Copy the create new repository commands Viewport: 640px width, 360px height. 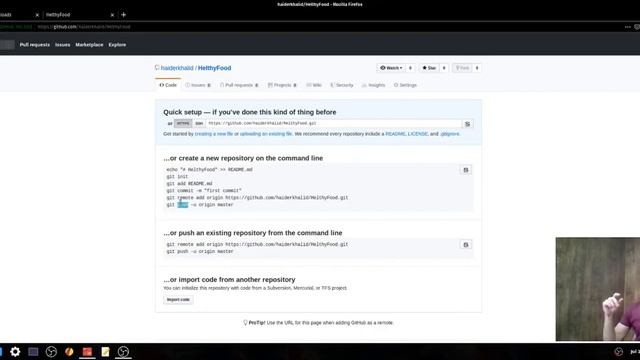[466, 170]
